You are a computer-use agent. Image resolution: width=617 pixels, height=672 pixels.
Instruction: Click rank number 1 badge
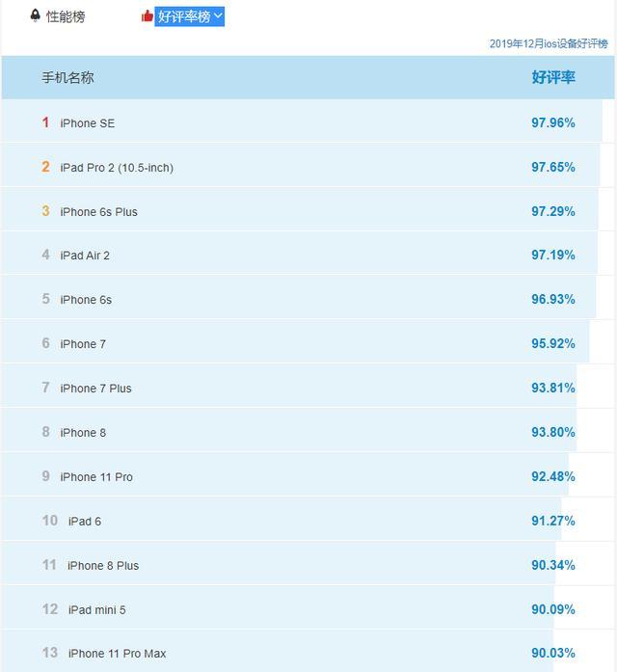tap(45, 122)
